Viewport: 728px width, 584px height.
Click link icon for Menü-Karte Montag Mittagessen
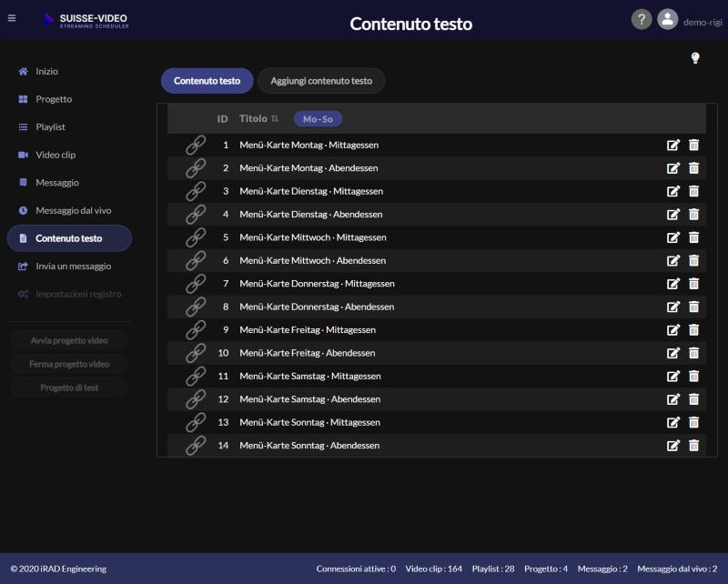196,145
